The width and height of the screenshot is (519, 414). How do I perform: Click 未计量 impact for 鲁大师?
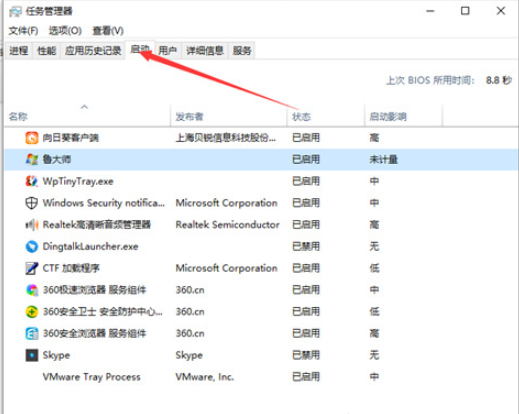click(383, 159)
